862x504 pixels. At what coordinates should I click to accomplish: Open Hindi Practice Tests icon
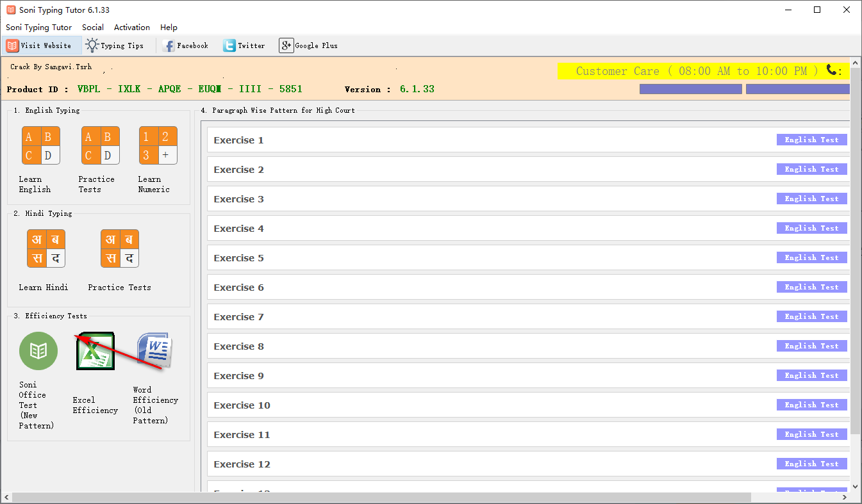(x=120, y=248)
